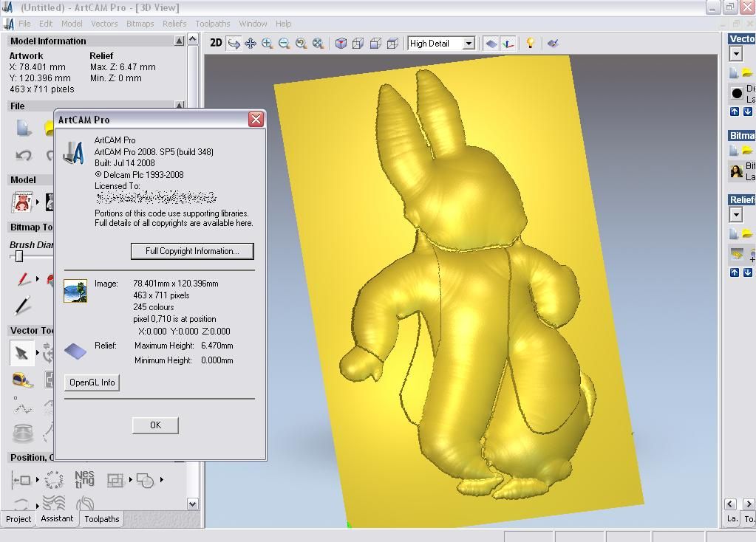The image size is (756, 542).
Task: Select the Twiddle rotate view tool
Action: 234,44
